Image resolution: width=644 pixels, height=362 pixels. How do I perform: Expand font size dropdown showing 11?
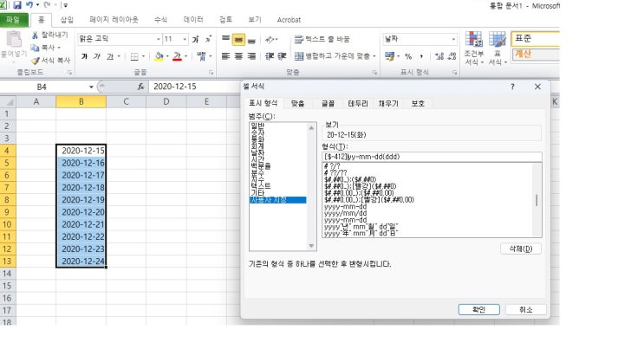coord(185,39)
